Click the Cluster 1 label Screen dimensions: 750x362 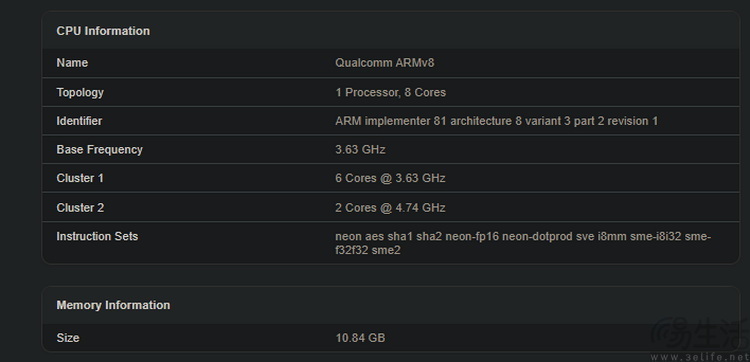pos(80,178)
